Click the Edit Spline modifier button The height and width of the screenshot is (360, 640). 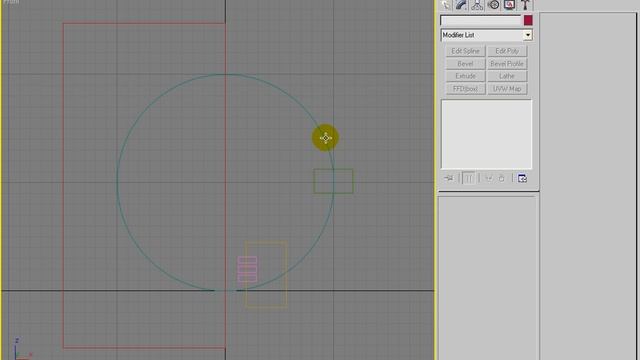465,51
